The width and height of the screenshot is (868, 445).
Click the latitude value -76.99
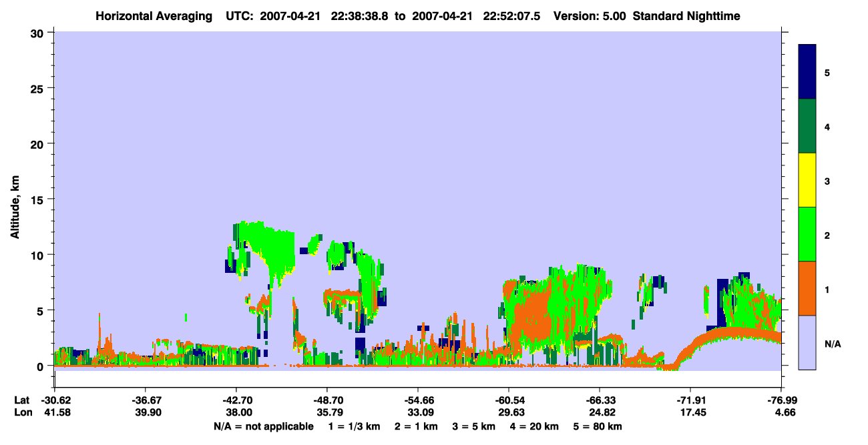(x=781, y=400)
